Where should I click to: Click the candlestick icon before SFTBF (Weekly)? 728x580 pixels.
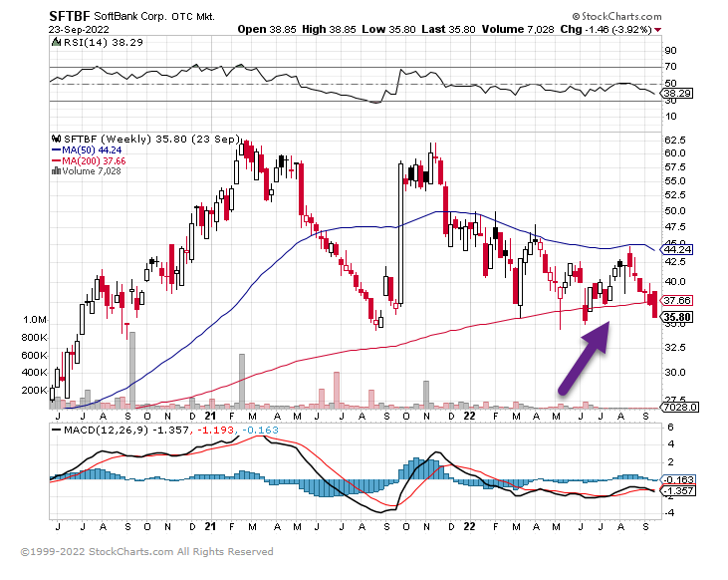pyautogui.click(x=56, y=139)
